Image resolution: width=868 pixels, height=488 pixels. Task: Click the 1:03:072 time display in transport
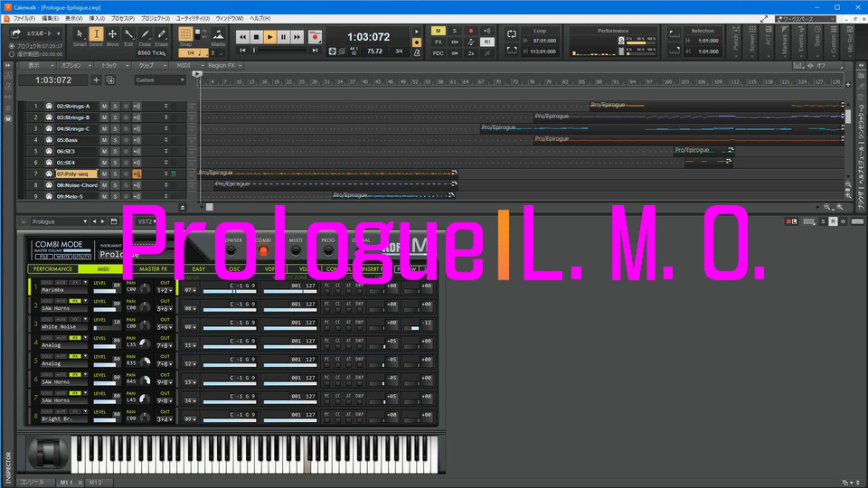369,37
